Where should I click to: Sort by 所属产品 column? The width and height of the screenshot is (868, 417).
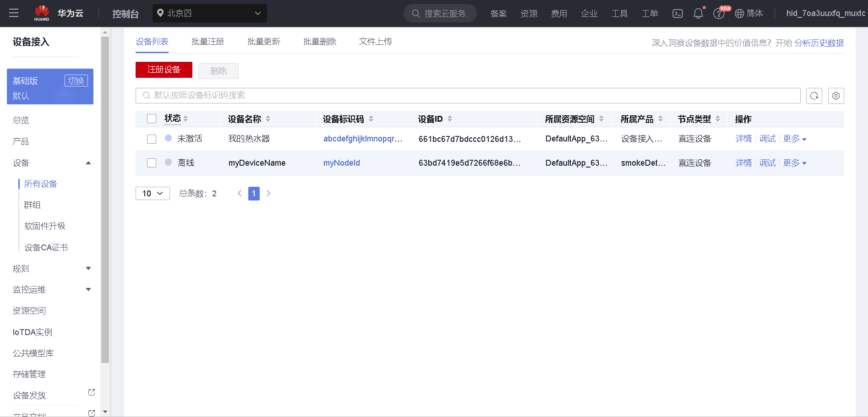click(x=661, y=119)
